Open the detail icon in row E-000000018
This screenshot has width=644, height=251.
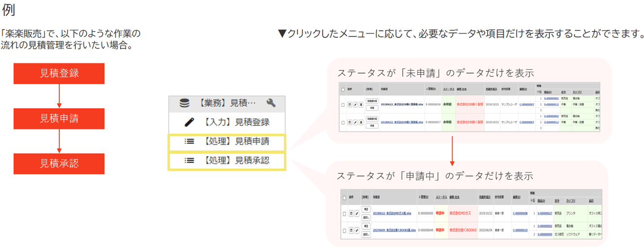point(350,104)
